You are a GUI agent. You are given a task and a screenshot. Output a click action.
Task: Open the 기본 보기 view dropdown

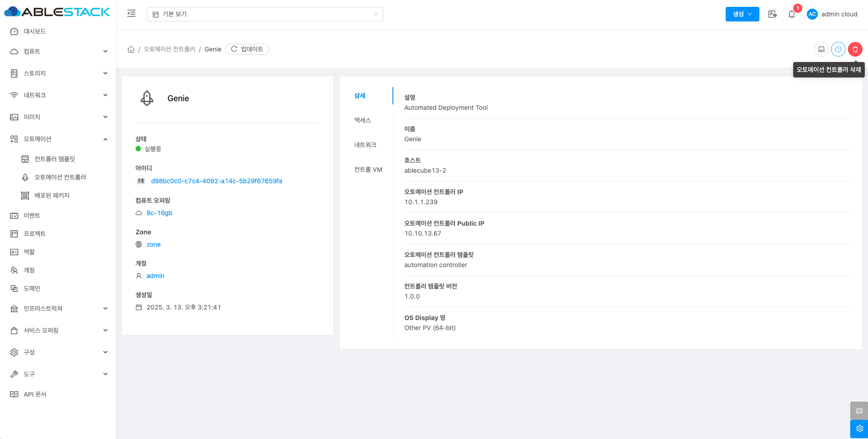click(x=265, y=14)
